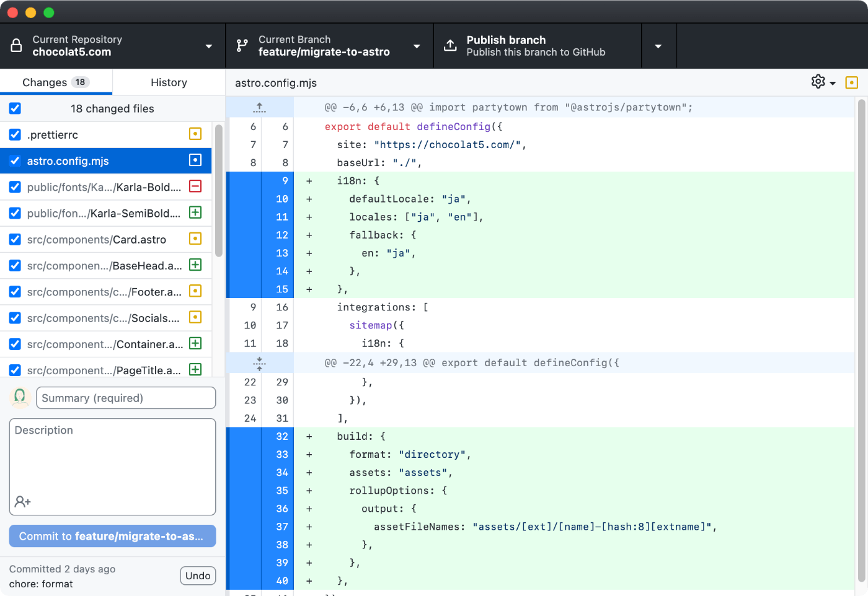Click the add co-authors icon
The width and height of the screenshot is (868, 596).
(x=23, y=502)
